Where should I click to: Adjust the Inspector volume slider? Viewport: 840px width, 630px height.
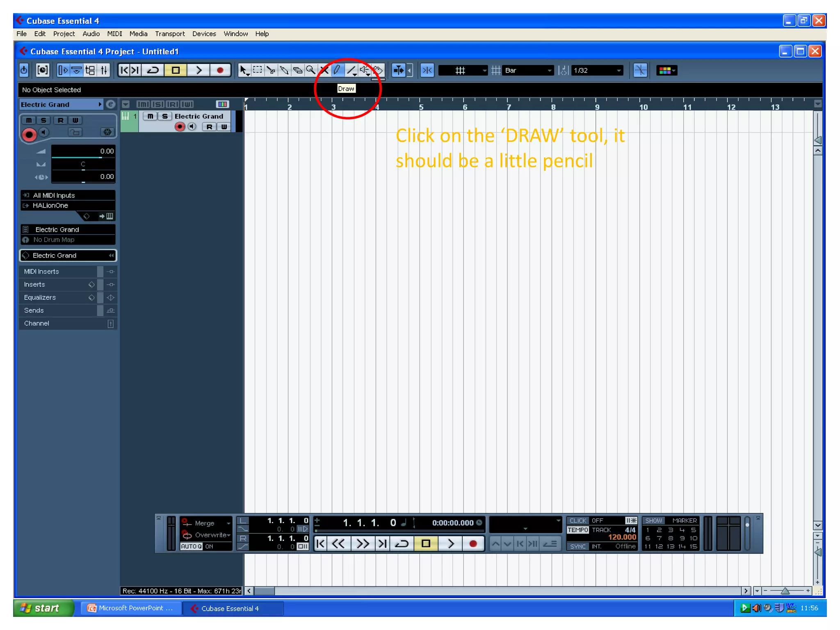[83, 151]
